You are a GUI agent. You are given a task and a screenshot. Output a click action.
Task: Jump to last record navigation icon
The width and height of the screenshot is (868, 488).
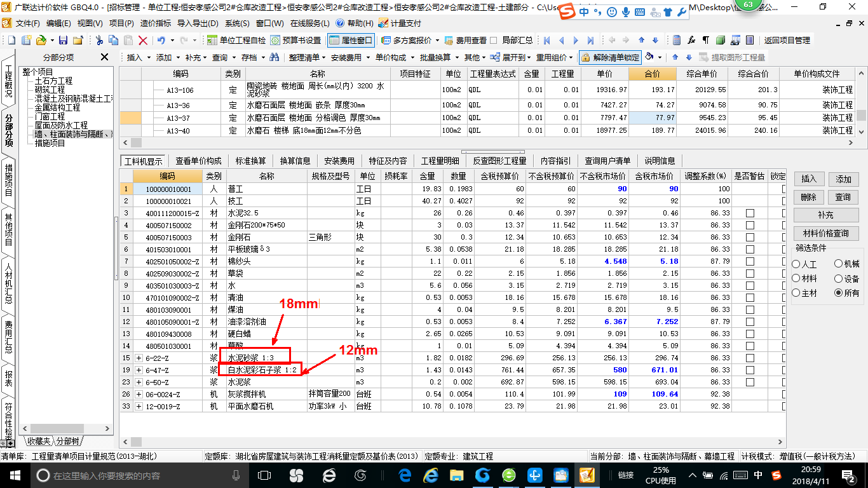pyautogui.click(x=591, y=40)
